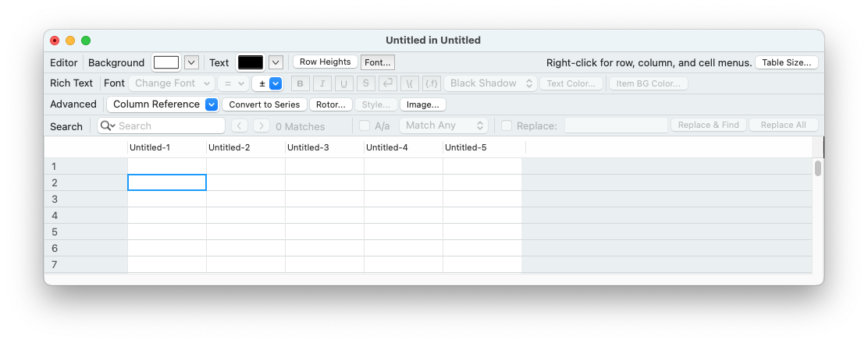868x343 pixels.
Task: Click the {.f} format code icon
Action: 431,83
